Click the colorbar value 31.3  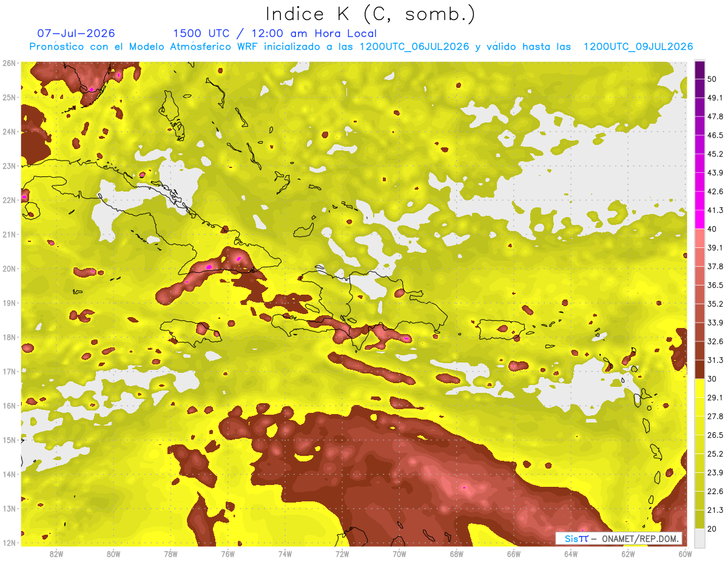715,360
